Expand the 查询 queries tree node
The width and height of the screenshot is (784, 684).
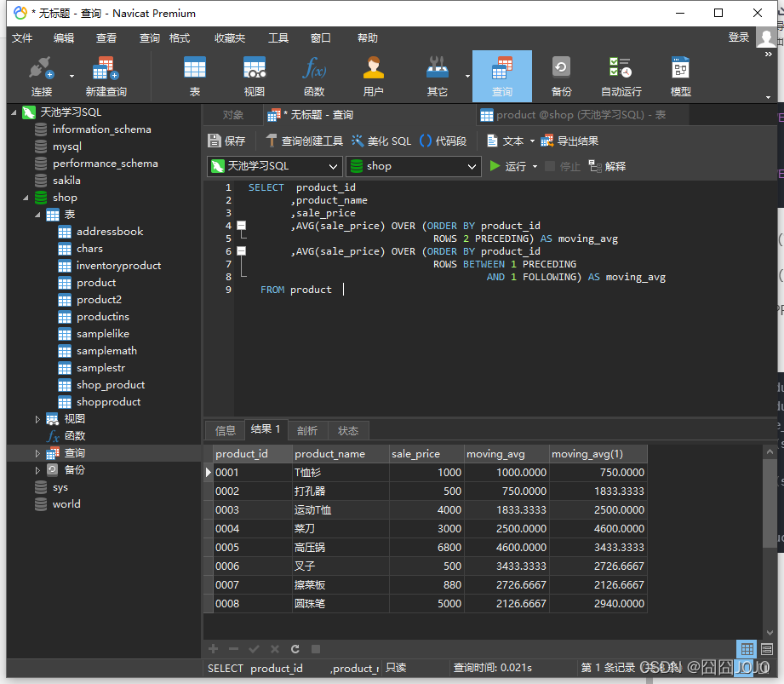click(x=37, y=453)
